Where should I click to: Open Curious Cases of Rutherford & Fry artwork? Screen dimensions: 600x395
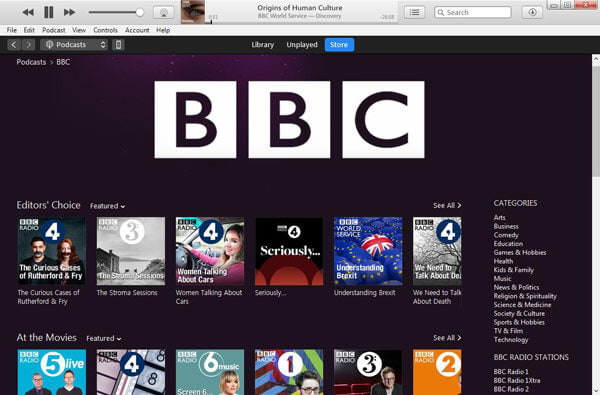tap(52, 251)
